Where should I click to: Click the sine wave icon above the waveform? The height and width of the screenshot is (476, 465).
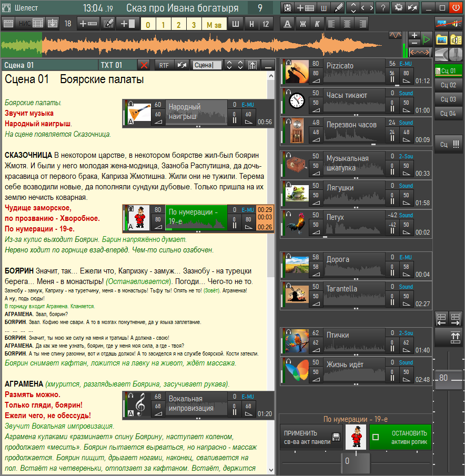395,35
